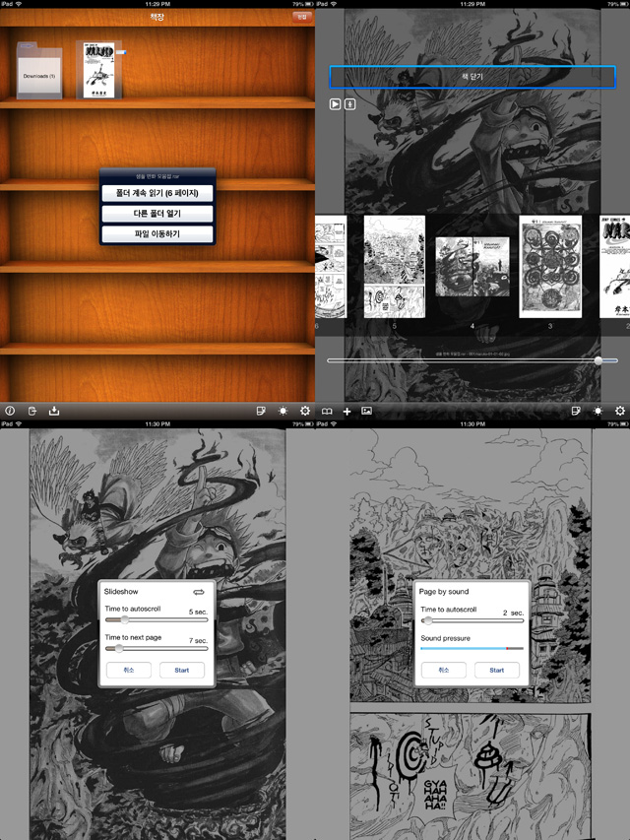Click the Sound pressure level bar
The image size is (630, 840).
pos(472,648)
